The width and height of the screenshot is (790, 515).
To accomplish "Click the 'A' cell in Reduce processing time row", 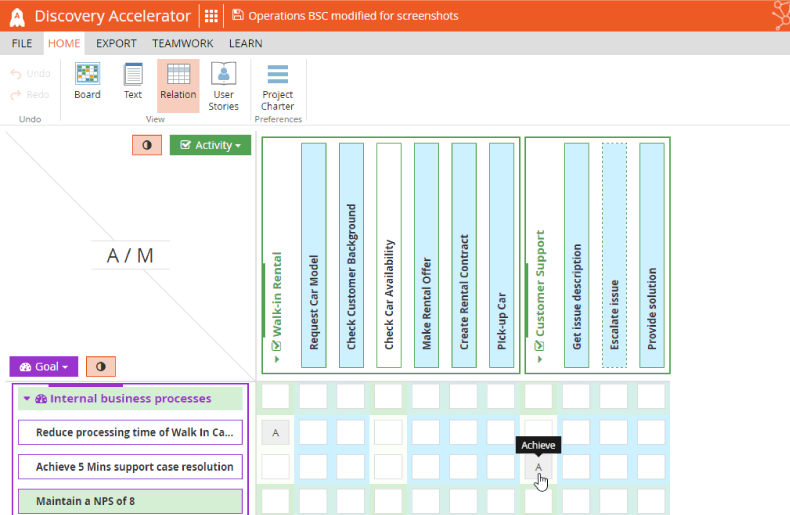I will (275, 433).
